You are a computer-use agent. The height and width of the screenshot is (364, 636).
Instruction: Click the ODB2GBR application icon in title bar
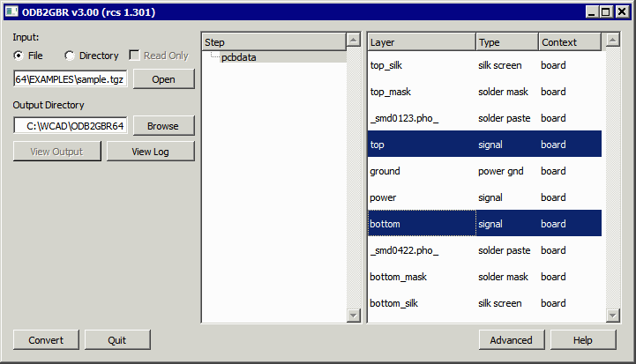point(11,11)
